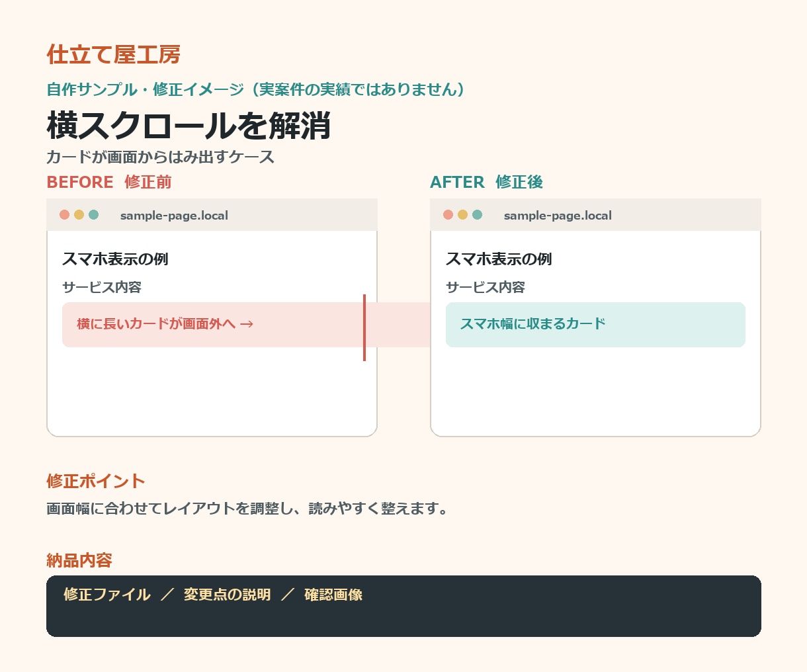Click サービス内容 in the AFTER mockup

pyautogui.click(x=486, y=288)
